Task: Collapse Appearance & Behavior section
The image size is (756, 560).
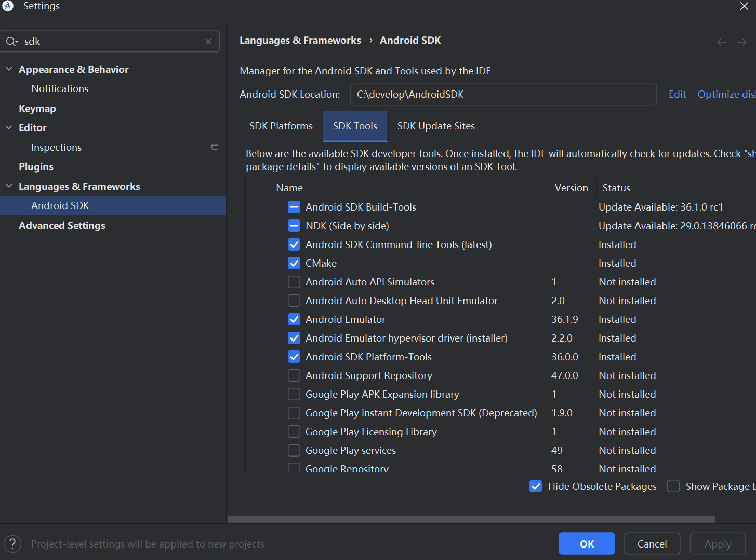Action: pos(9,69)
